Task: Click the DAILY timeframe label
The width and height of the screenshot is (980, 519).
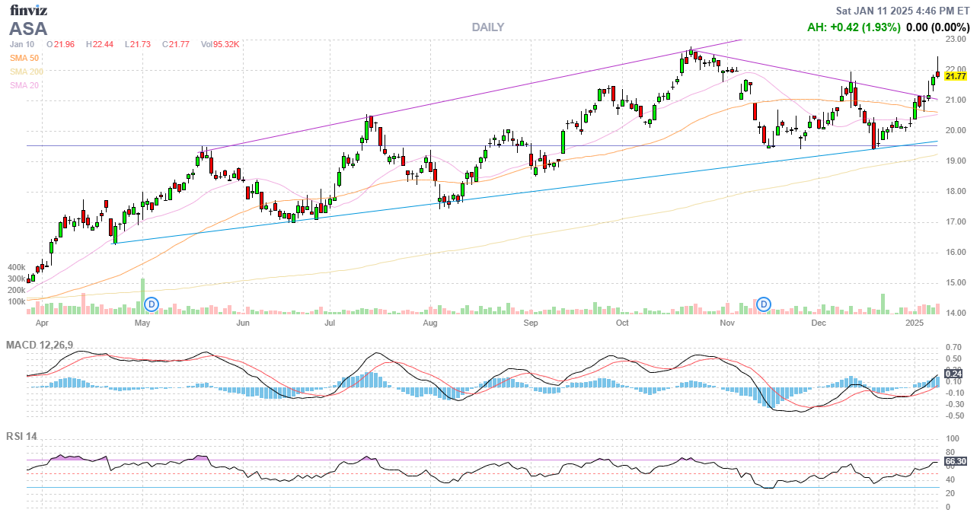Action: 487,27
